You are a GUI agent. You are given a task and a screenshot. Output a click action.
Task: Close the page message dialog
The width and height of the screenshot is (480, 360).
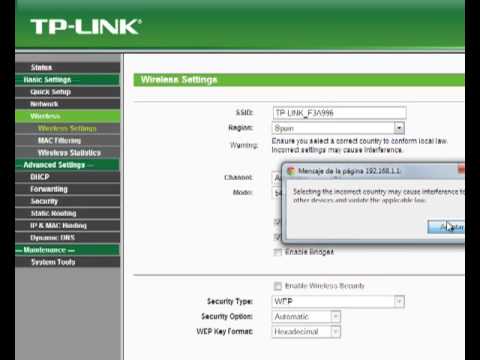[461, 169]
